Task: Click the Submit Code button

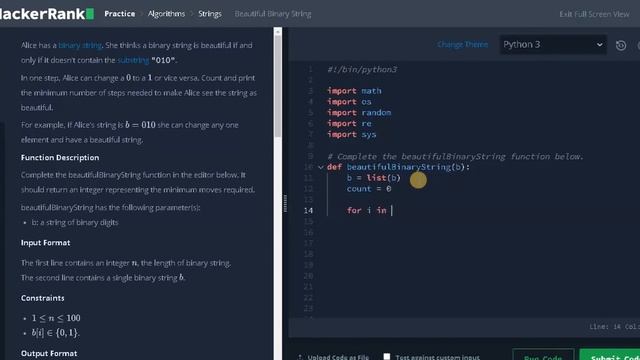Action: pyautogui.click(x=610, y=356)
